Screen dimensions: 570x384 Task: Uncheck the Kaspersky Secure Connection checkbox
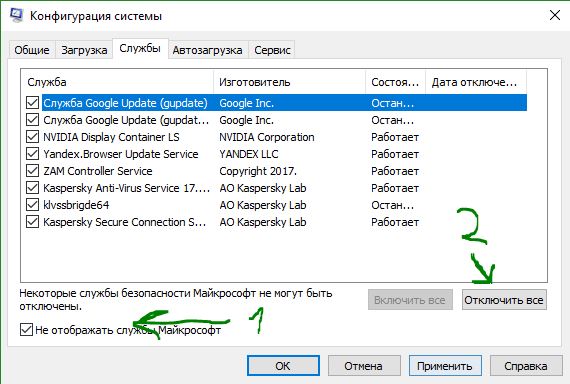(32, 222)
